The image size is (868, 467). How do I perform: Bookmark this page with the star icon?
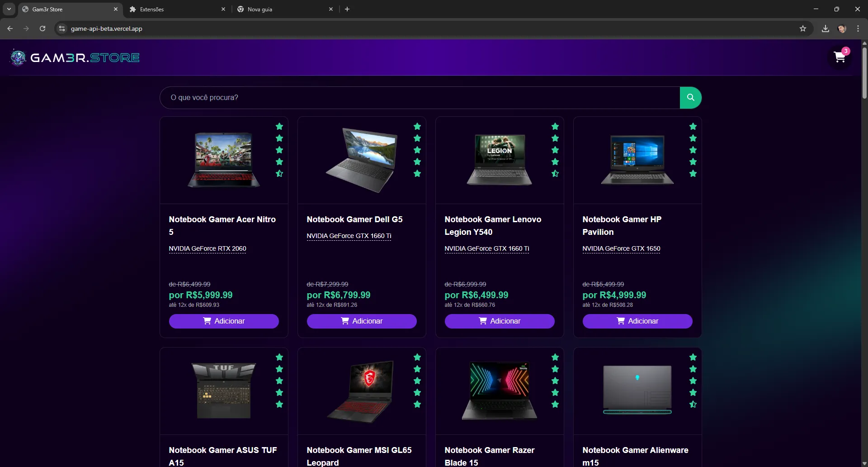point(803,29)
